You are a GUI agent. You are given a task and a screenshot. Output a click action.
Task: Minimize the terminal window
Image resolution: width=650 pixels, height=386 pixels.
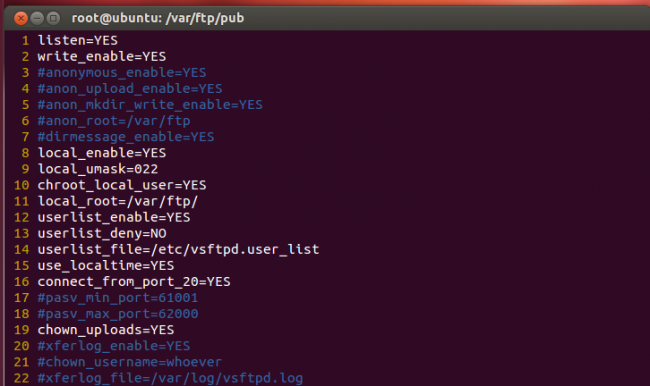pyautogui.click(x=37, y=18)
